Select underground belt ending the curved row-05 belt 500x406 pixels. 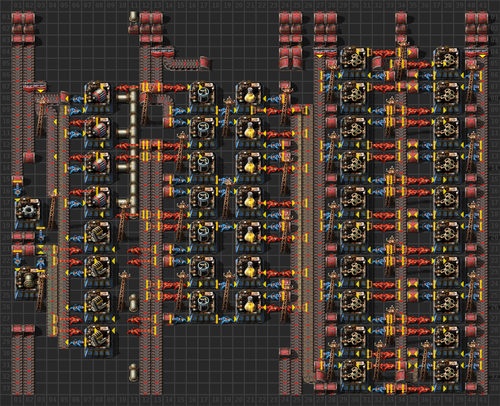tap(205, 63)
